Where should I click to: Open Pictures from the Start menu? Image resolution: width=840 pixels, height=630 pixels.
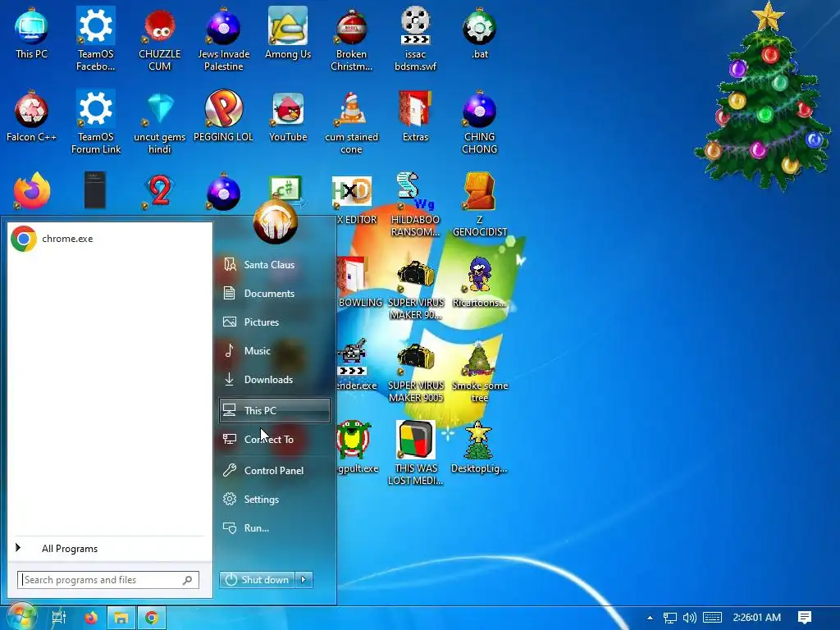coord(276,322)
